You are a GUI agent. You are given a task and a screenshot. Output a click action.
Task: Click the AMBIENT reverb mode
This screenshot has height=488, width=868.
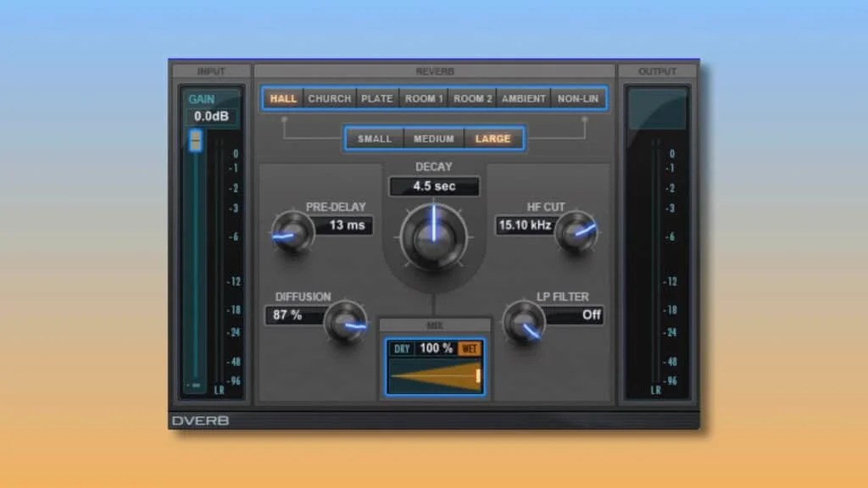point(523,98)
